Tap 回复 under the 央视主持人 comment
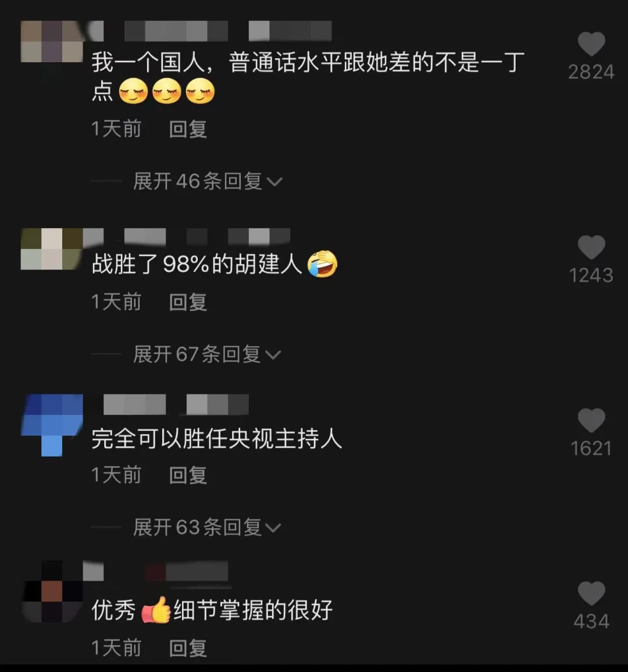This screenshot has height=672, width=628. (x=188, y=475)
